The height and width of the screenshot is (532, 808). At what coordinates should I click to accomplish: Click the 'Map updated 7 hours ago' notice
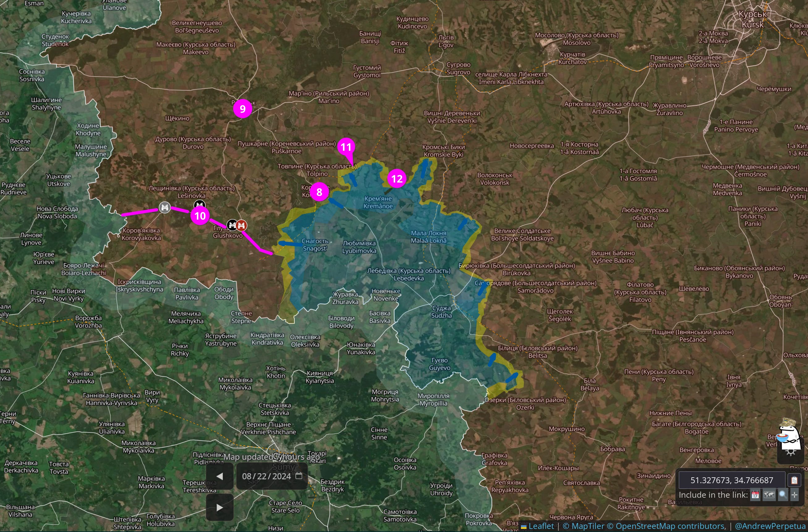coord(272,457)
